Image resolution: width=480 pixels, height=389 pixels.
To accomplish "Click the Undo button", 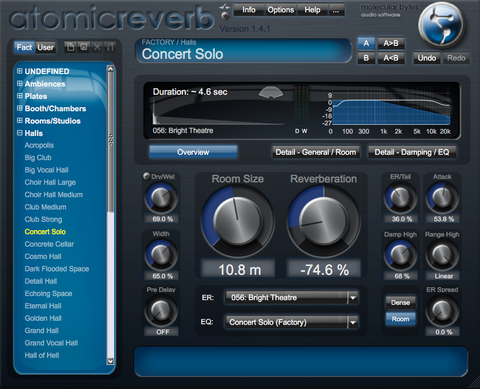I will coord(427,58).
